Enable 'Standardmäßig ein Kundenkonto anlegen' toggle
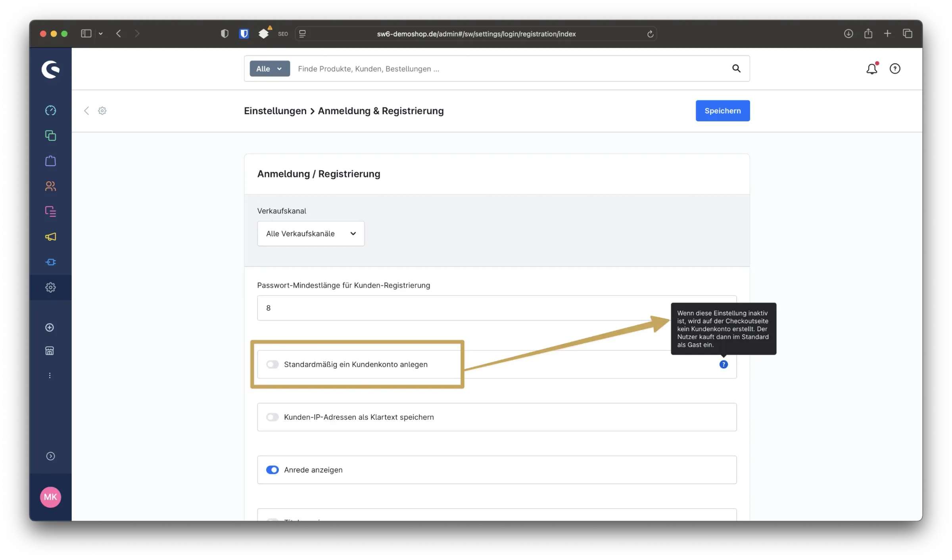 [x=273, y=364]
